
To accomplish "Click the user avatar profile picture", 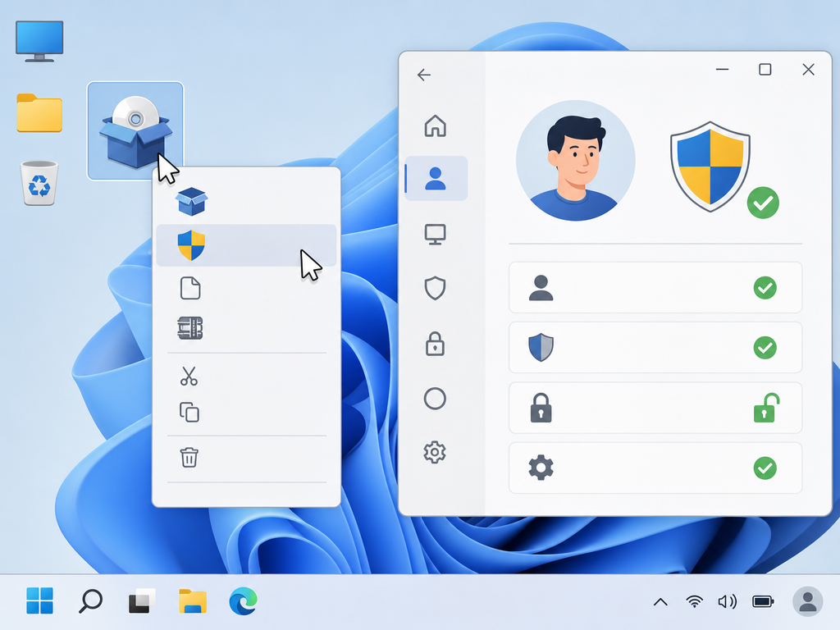I will coord(576,160).
